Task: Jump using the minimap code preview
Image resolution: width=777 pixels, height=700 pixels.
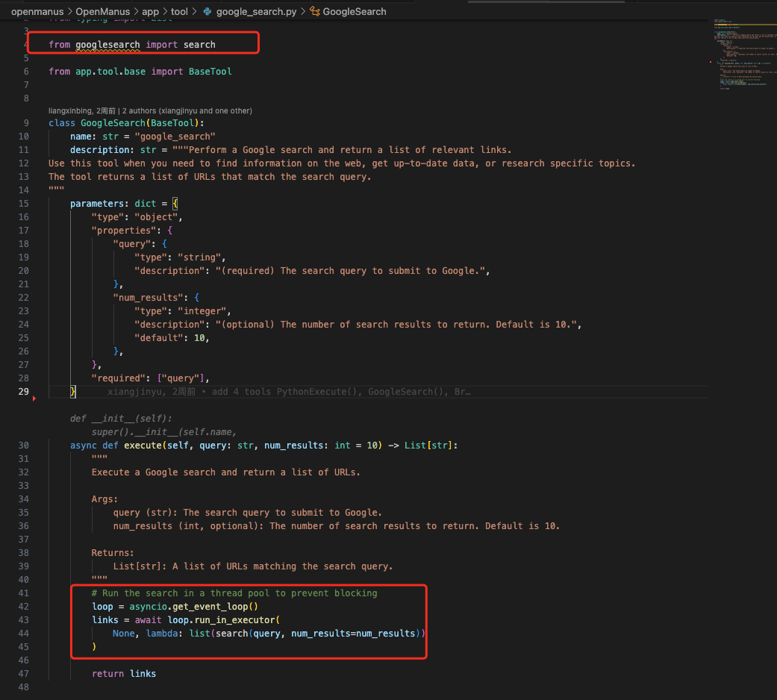Action: tap(742, 54)
